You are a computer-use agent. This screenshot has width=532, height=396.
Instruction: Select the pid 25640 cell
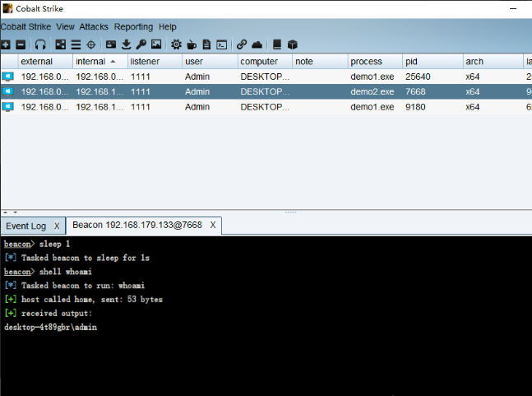(x=433, y=77)
